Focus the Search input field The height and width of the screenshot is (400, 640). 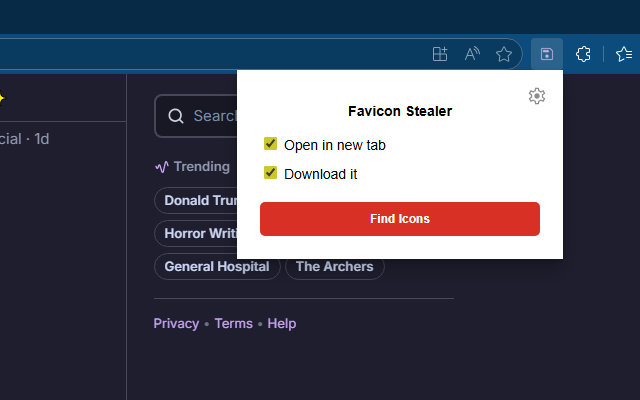pos(196,116)
